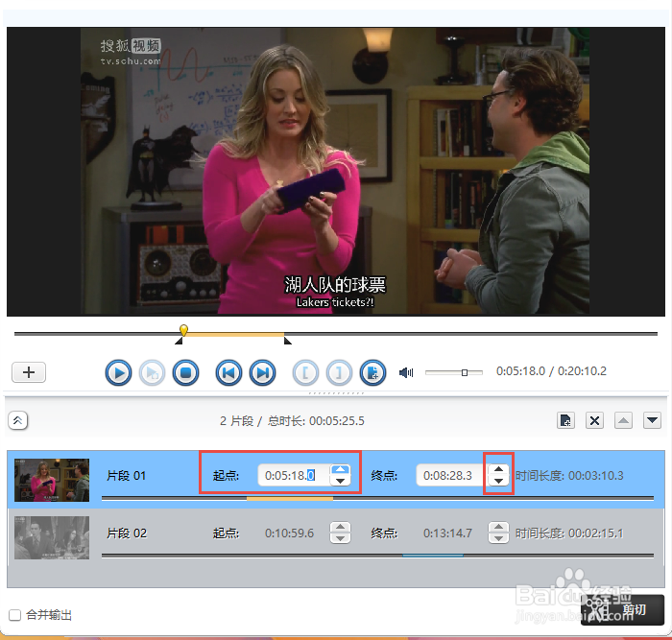Increase 片段 02 start time
Viewport: 672px width, 640px height.
click(x=340, y=528)
